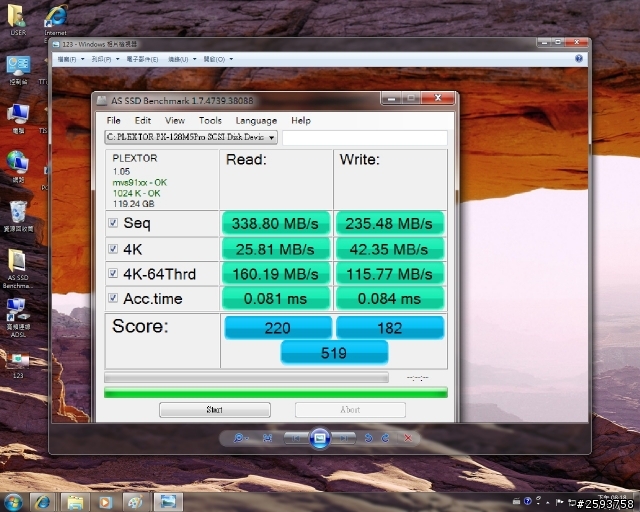
Task: Open the Edit menu in AS SSD Benchmark
Action: point(143,120)
